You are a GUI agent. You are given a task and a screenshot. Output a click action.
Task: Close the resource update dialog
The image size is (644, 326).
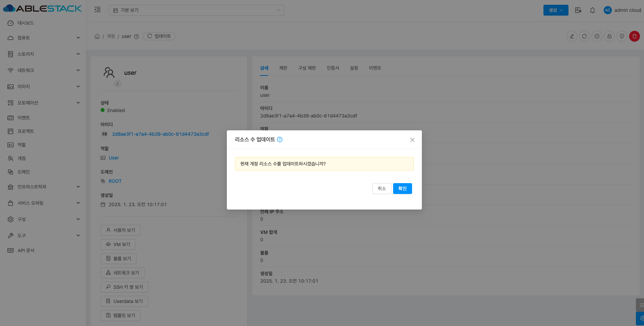coord(412,140)
